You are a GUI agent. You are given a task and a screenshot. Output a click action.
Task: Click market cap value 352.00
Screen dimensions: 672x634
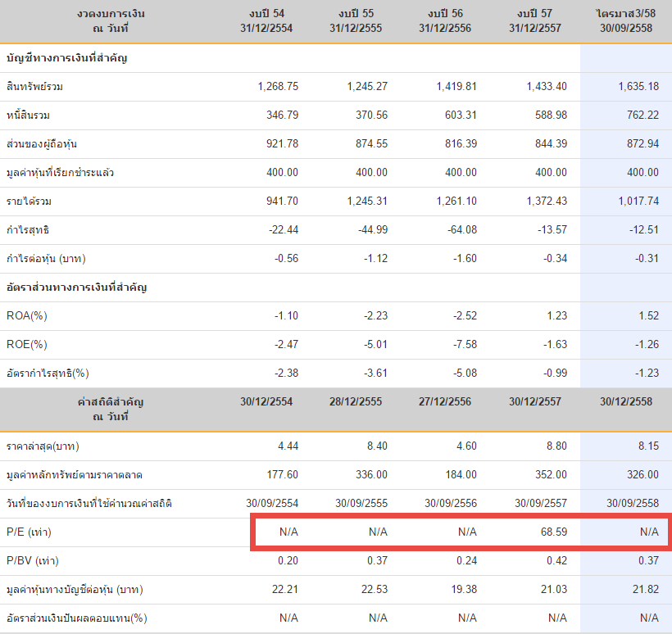click(x=551, y=475)
